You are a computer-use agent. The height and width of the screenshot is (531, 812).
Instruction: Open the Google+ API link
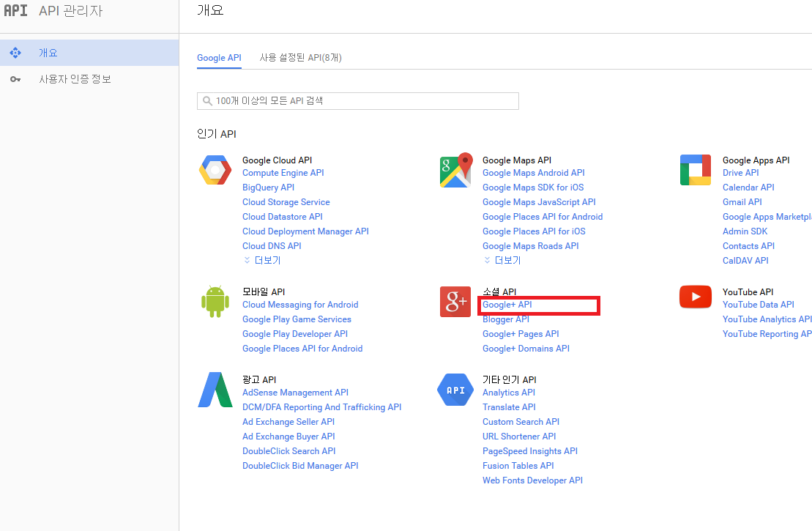pyautogui.click(x=507, y=305)
